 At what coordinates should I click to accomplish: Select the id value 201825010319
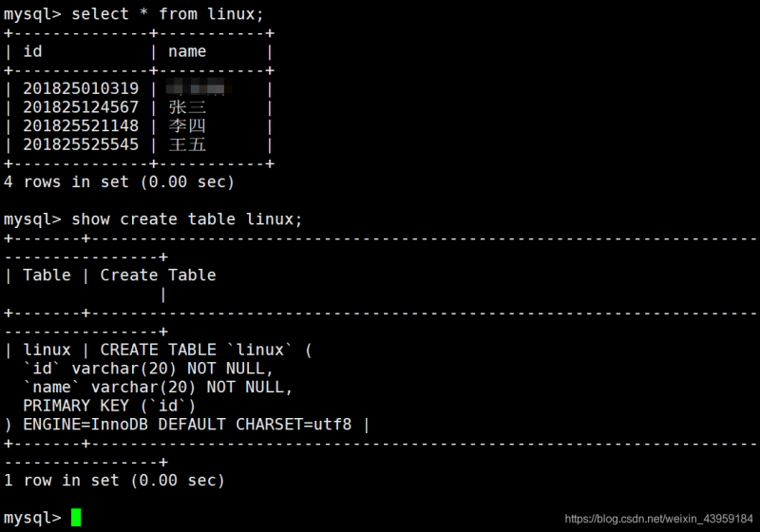coord(81,88)
